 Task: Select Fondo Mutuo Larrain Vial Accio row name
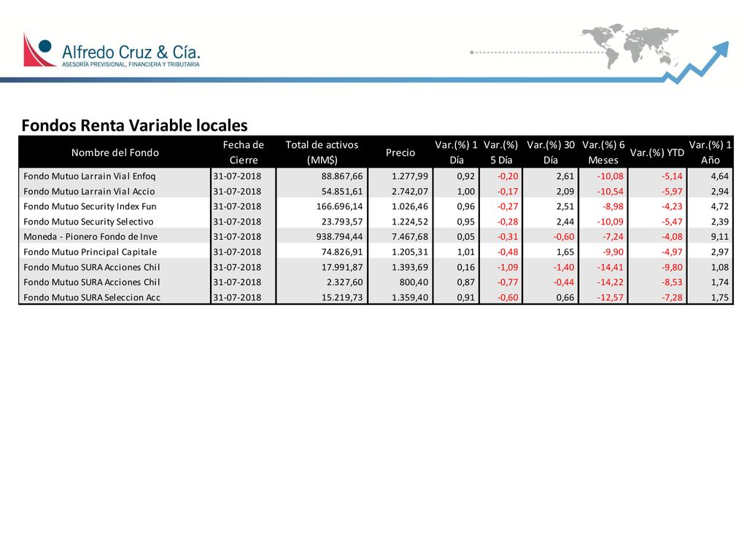pyautogui.click(x=89, y=192)
